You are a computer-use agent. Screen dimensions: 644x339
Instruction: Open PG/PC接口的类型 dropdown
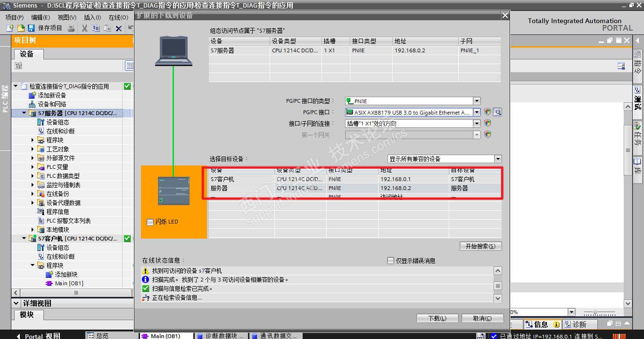point(477,101)
